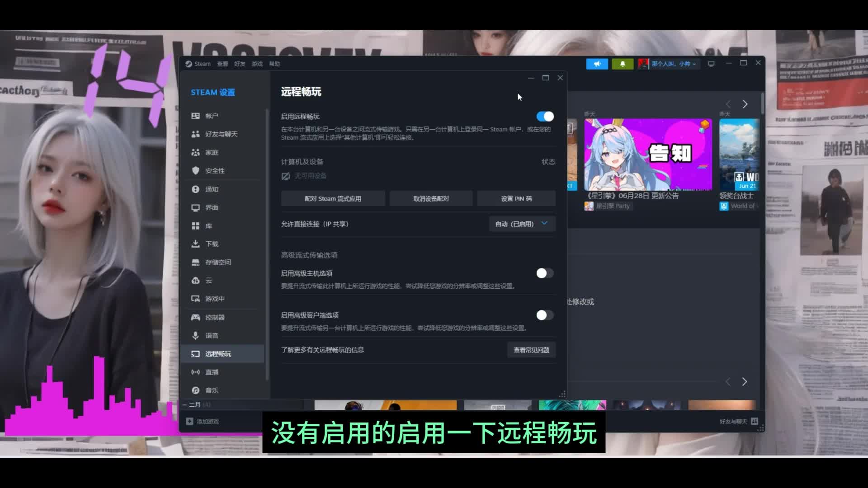Expand the account name dropdown at top
868x488 pixels.
tap(673, 64)
